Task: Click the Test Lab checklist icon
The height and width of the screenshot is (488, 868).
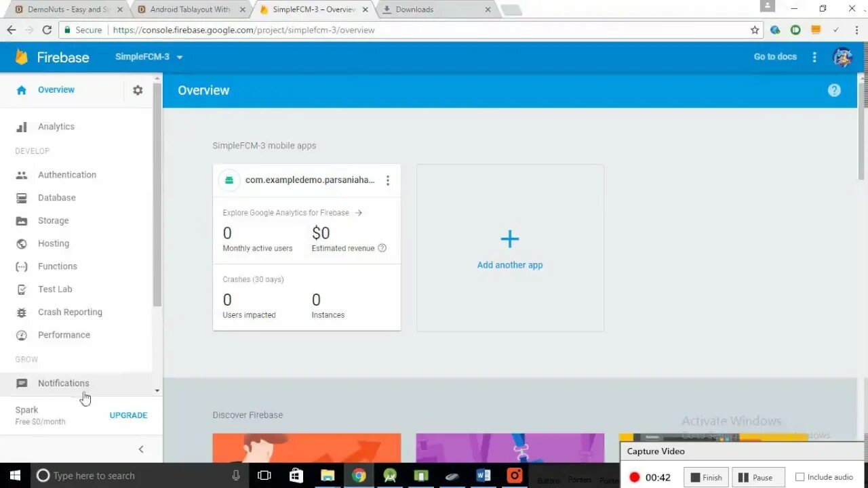Action: coord(22,289)
